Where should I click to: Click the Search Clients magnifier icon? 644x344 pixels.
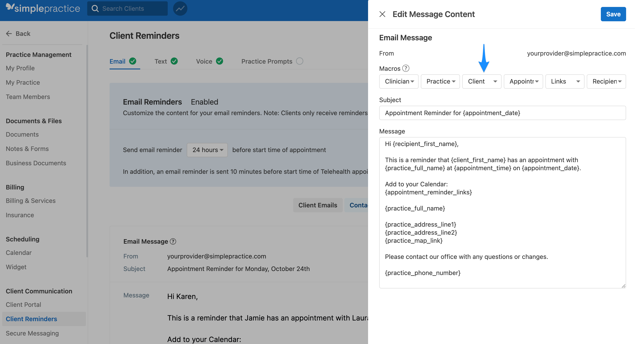95,8
